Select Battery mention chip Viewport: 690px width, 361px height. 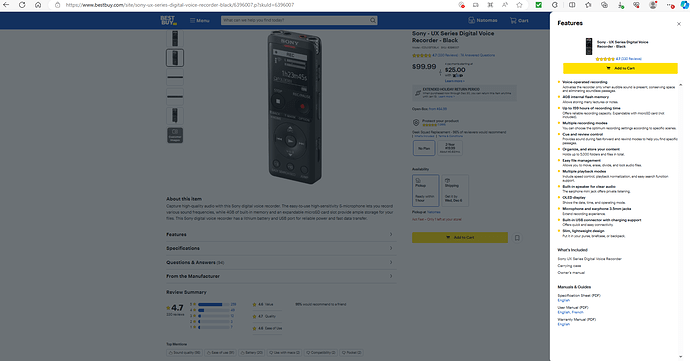click(252, 353)
